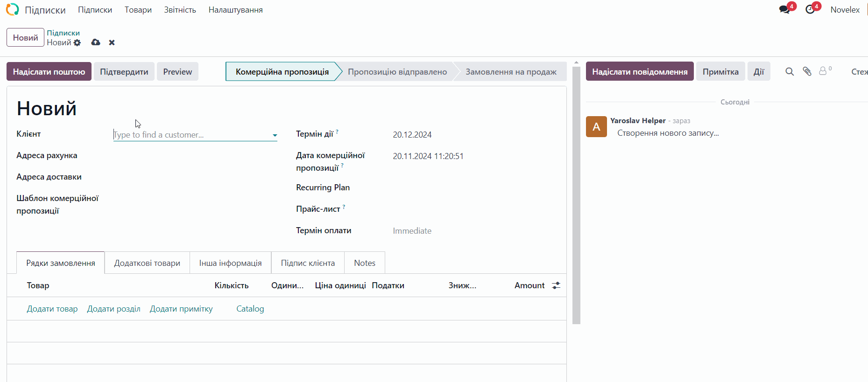The image size is (868, 382).
Task: Save record with cloud upload icon
Action: point(96,42)
